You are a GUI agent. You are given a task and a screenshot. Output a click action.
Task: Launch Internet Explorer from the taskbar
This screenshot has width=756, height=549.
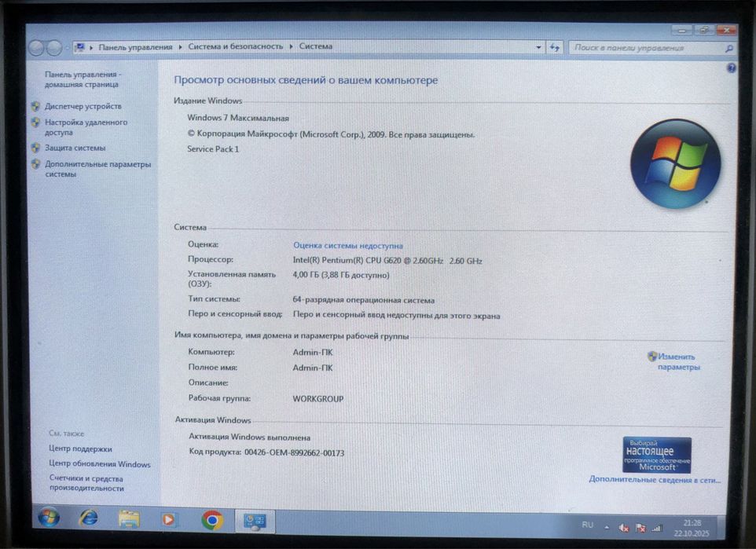click(89, 518)
